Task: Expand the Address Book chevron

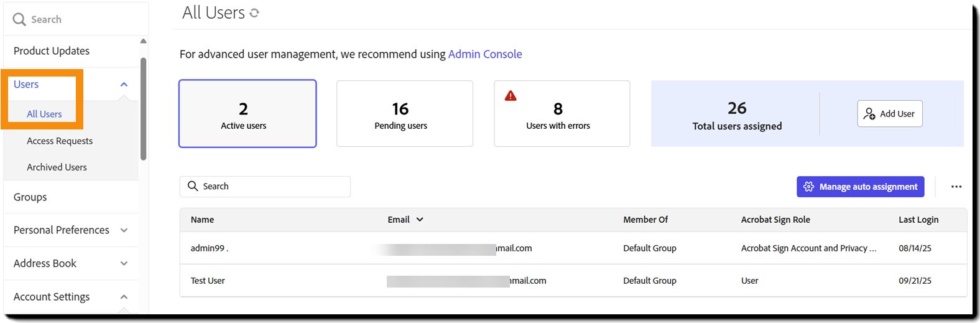Action: point(124,263)
